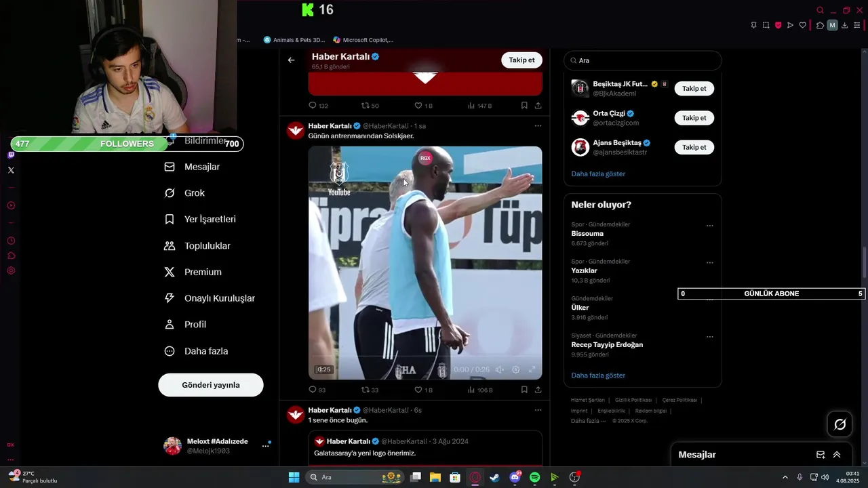Follow Haber Kartalı via header Takip et button
868x488 pixels.
point(521,60)
